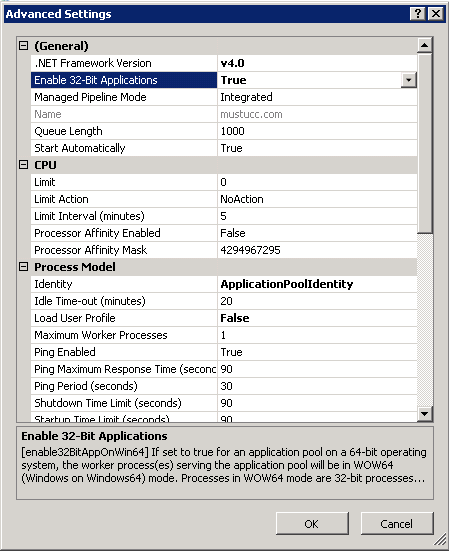
Task: Collapse the (General) section
Action: 23,46
